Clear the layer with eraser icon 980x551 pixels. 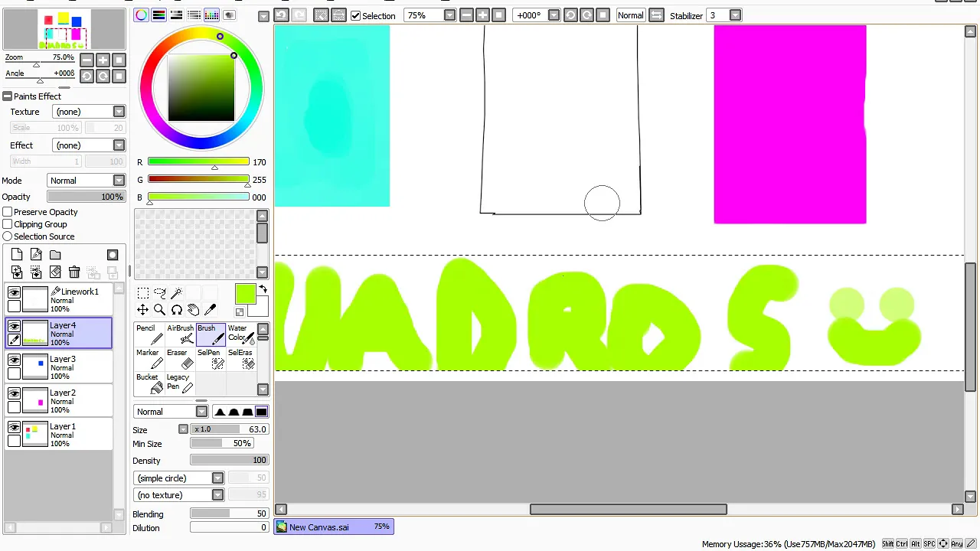click(x=55, y=272)
